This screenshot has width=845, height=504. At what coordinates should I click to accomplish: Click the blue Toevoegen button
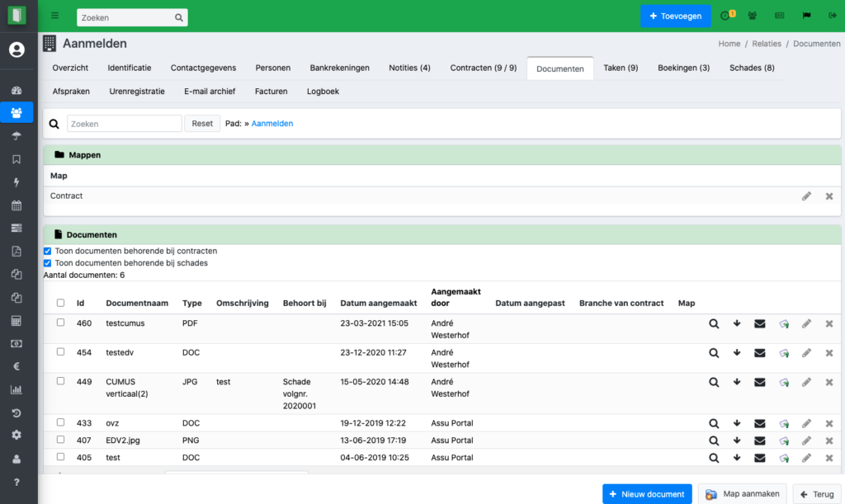[x=675, y=16]
